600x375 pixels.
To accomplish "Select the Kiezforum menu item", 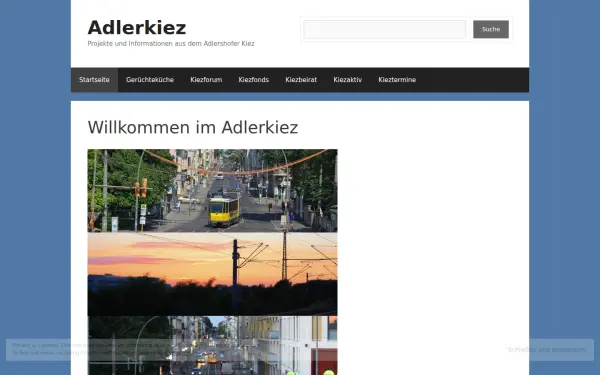I will click(206, 80).
